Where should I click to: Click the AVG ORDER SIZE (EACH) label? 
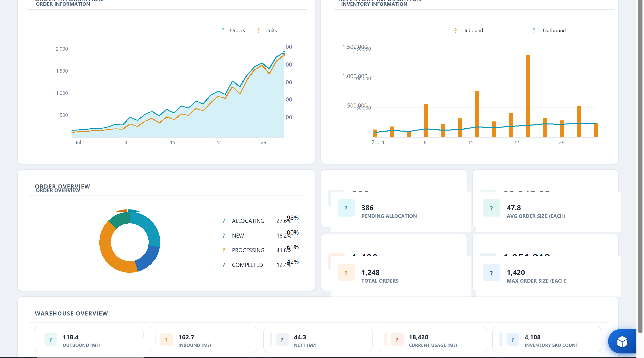pos(536,216)
